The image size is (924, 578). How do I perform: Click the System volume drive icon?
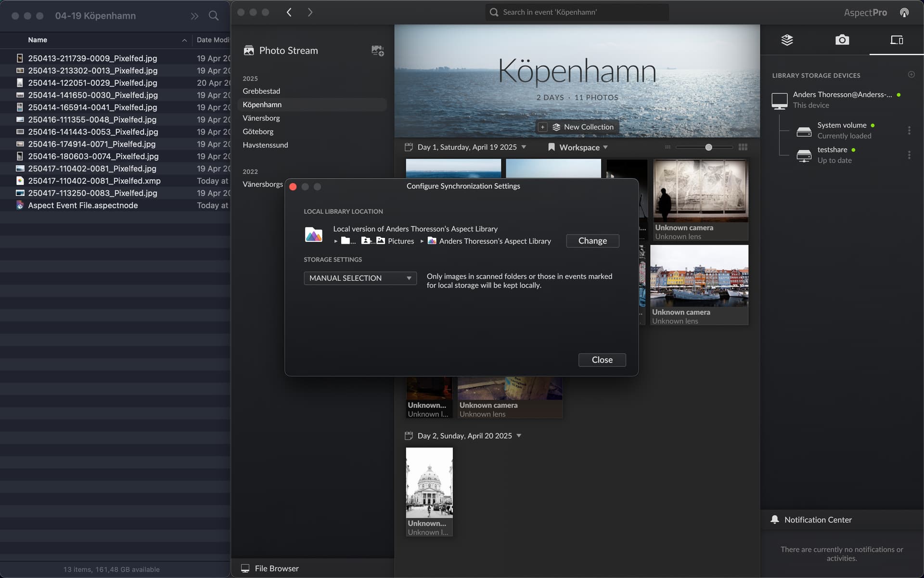pos(804,131)
